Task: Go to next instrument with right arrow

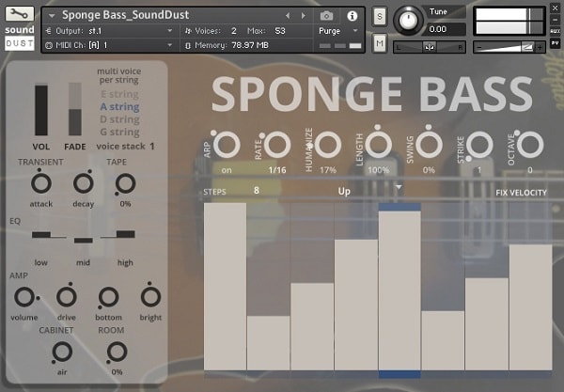Action: (x=304, y=16)
